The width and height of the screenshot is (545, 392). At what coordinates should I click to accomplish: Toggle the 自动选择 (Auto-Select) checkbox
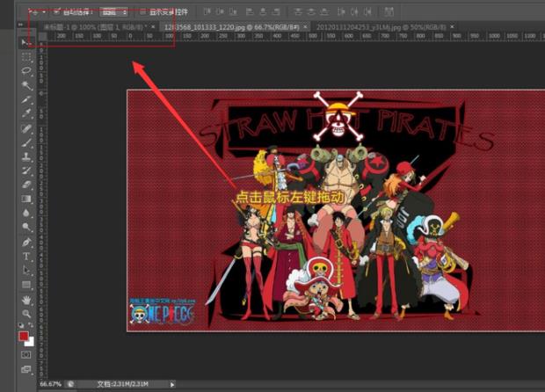coord(57,12)
